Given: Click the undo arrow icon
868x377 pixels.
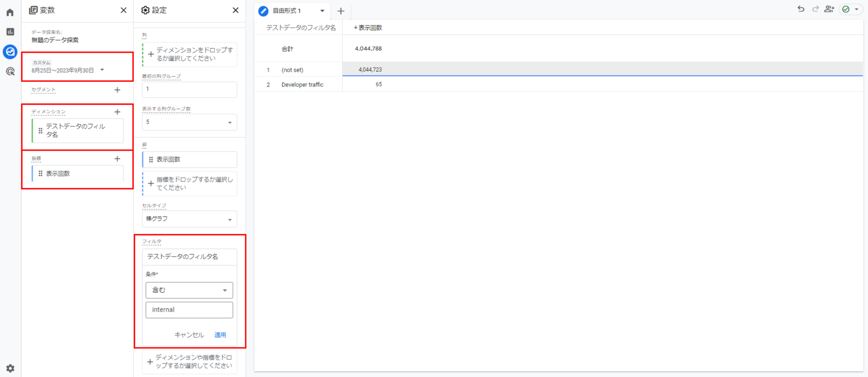Looking at the screenshot, I should coord(801,9).
